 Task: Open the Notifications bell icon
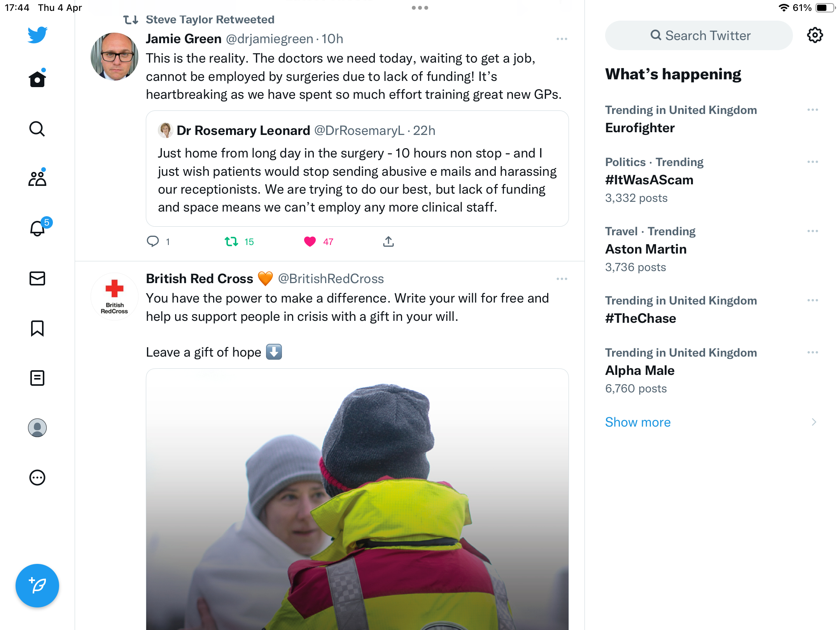click(38, 228)
